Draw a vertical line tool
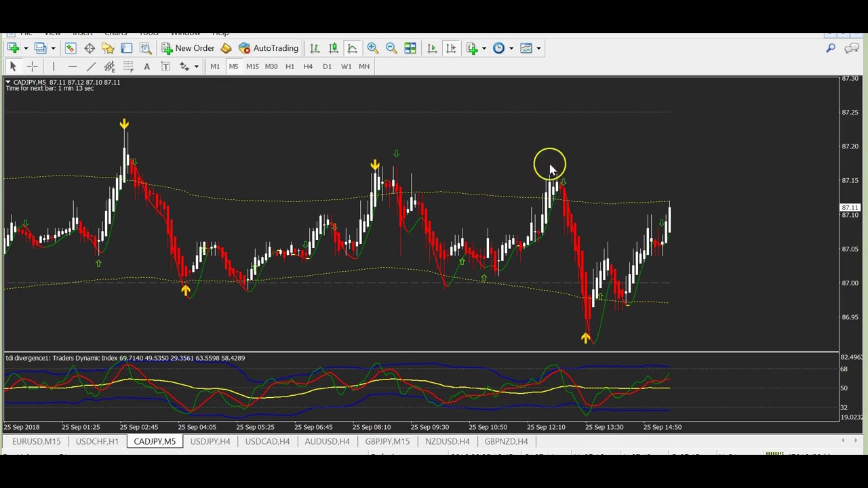The width and height of the screenshot is (868, 488). (x=54, y=66)
